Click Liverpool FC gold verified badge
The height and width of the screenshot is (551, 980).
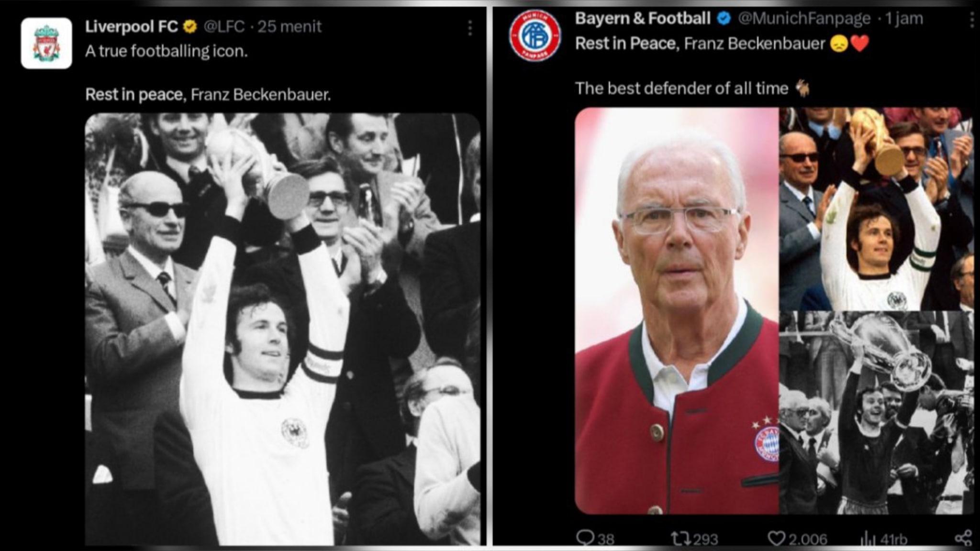[x=190, y=27]
